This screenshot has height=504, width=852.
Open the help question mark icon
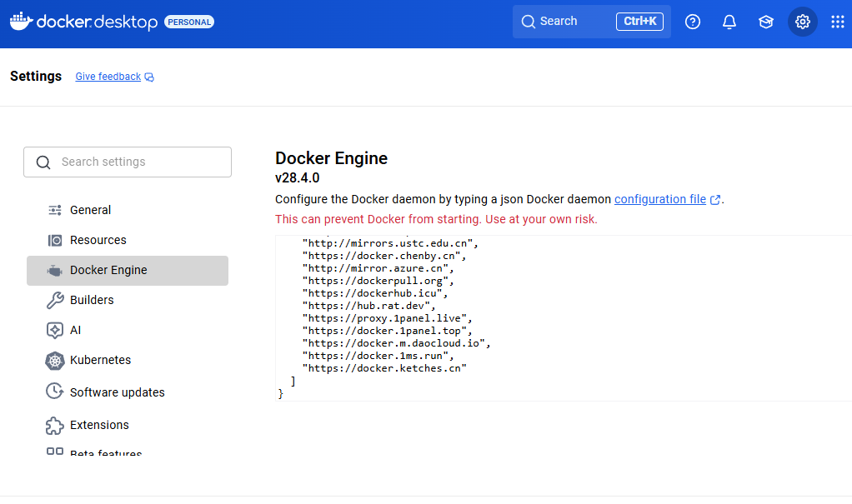692,22
